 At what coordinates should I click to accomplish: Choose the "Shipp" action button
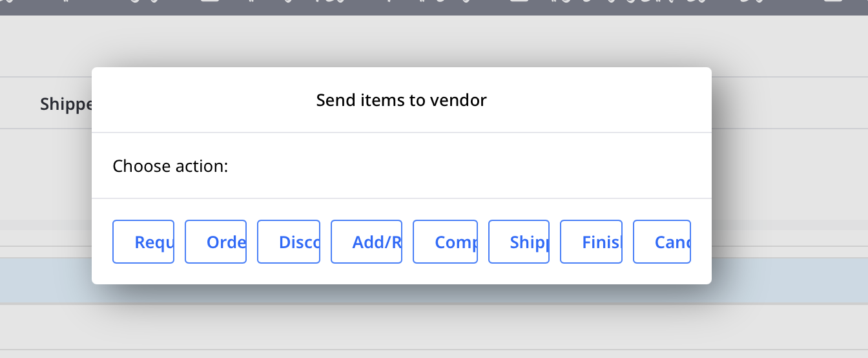pos(519,242)
